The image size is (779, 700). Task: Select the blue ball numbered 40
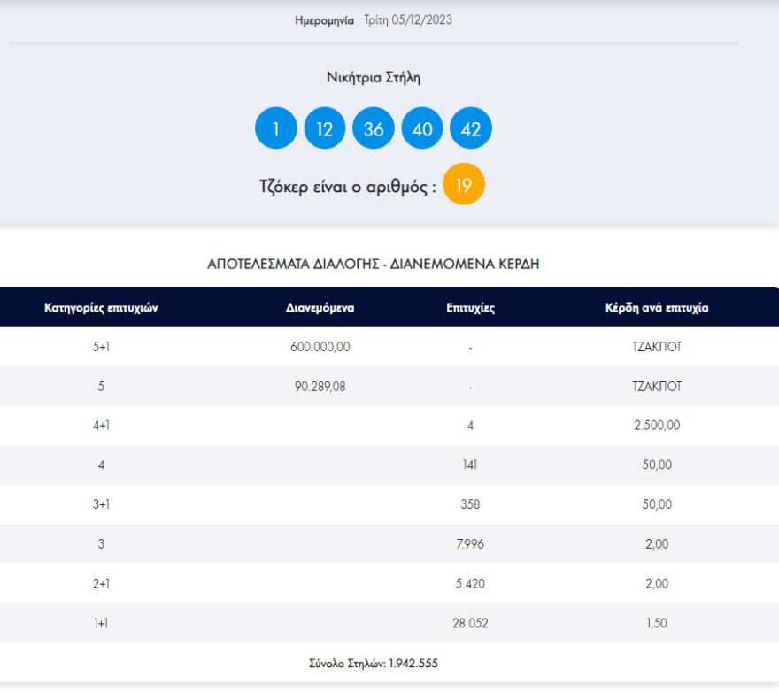click(x=422, y=129)
